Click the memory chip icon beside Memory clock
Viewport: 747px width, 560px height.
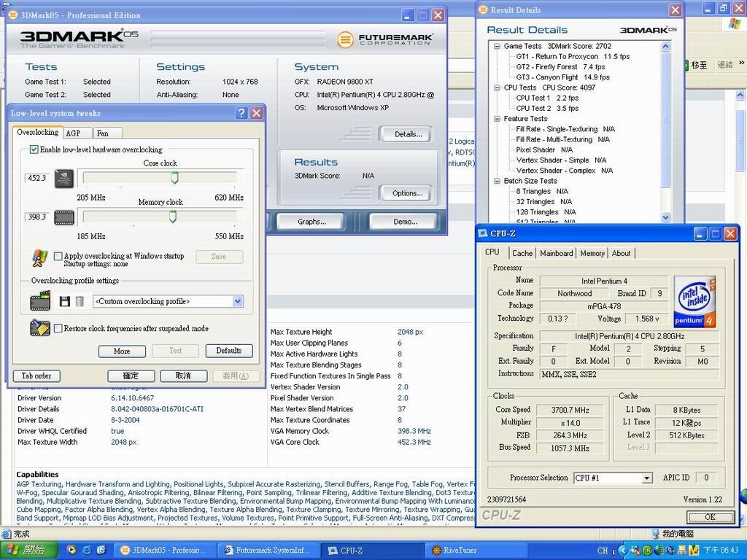[64, 217]
